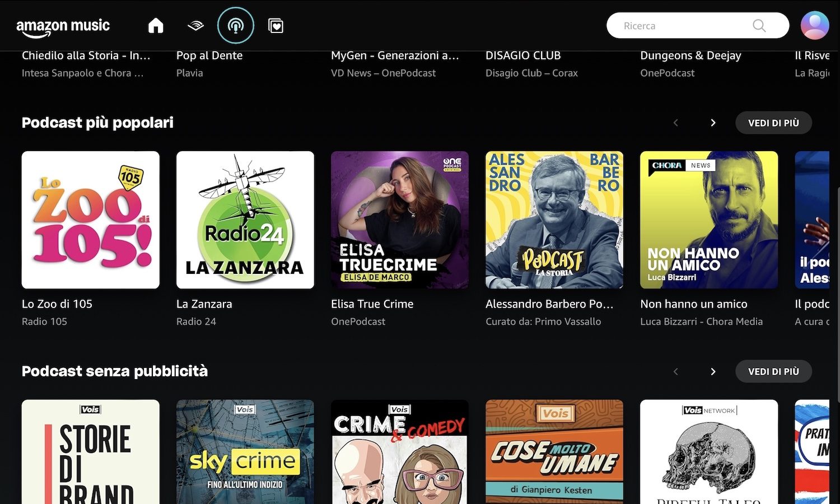
Task: Click the Lo Zoo di 105 title
Action: 57,304
